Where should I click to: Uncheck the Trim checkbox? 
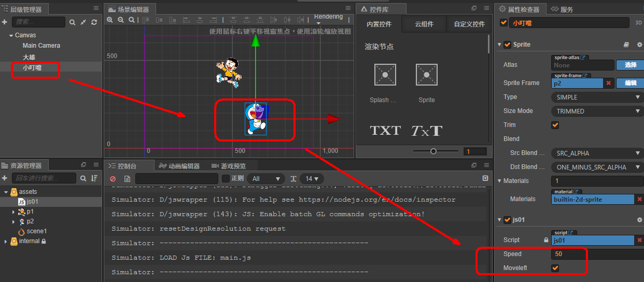point(555,125)
